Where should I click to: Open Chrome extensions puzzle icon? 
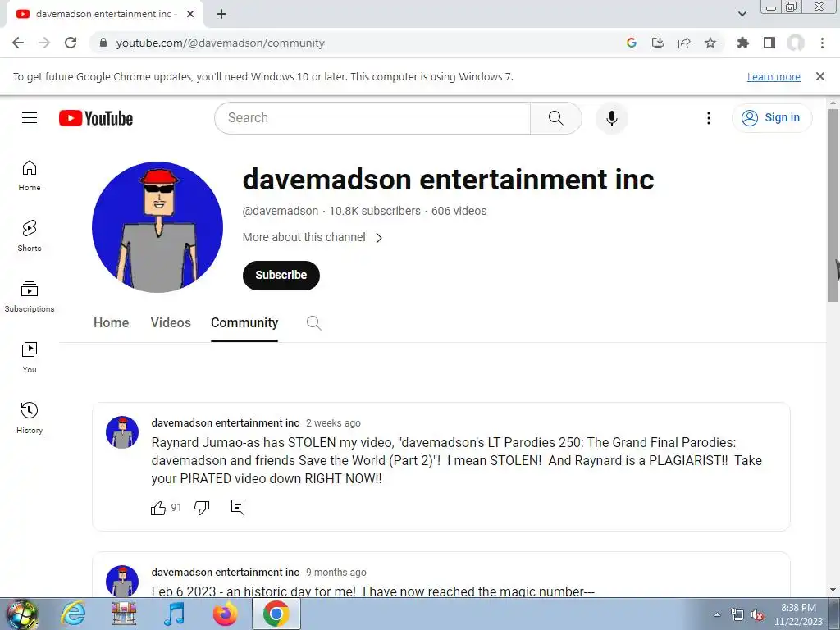pyautogui.click(x=742, y=43)
